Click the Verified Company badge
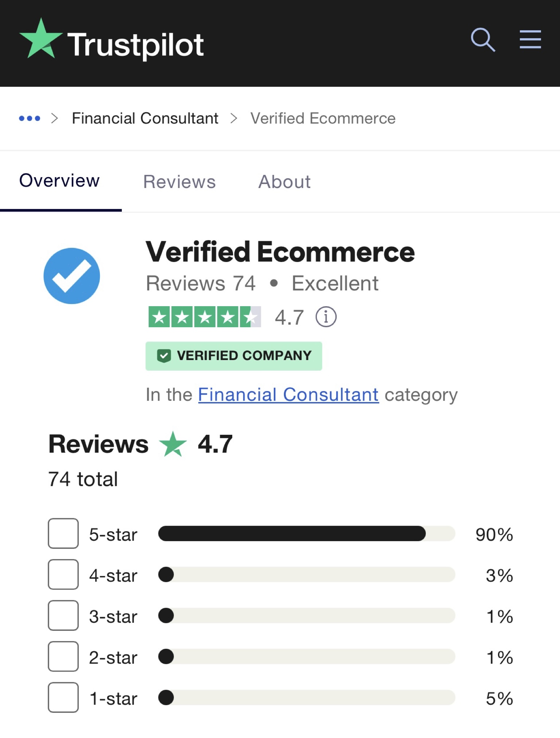Screen dimensions: 560x738 click(234, 356)
